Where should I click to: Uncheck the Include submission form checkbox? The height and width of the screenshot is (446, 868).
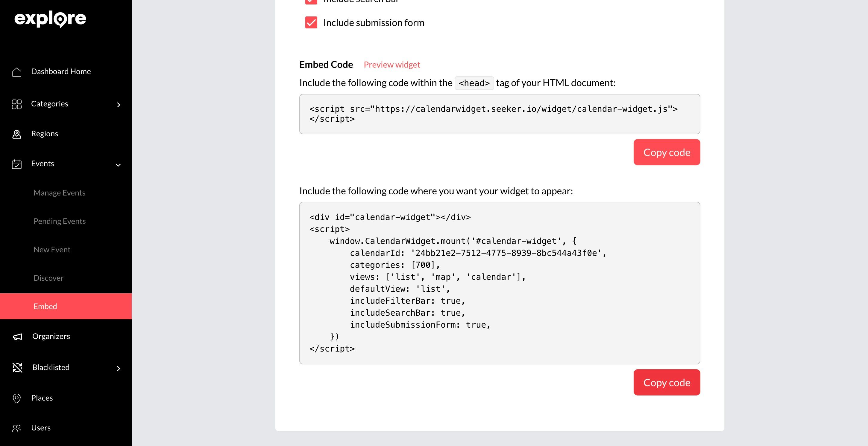click(x=311, y=22)
